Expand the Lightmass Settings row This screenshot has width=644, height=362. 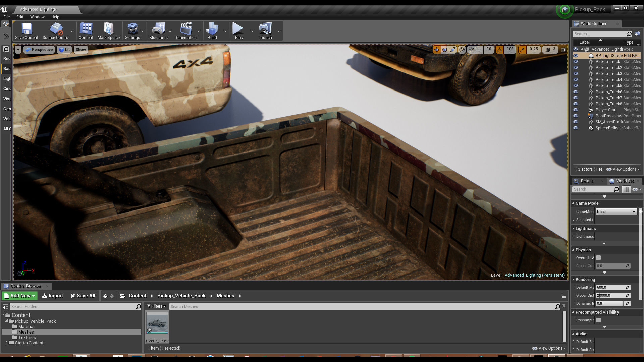(574, 236)
